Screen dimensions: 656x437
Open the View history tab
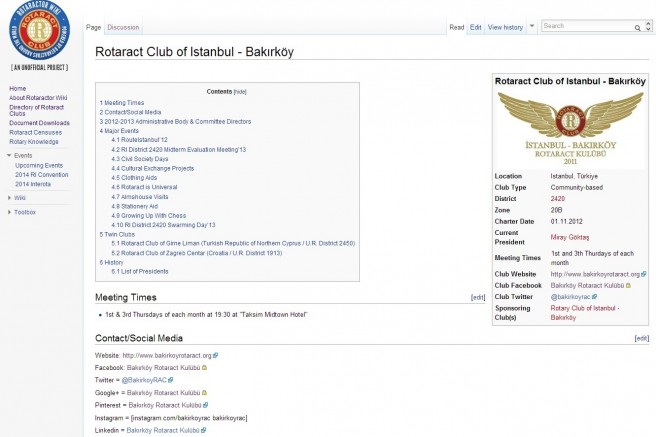pos(505,27)
